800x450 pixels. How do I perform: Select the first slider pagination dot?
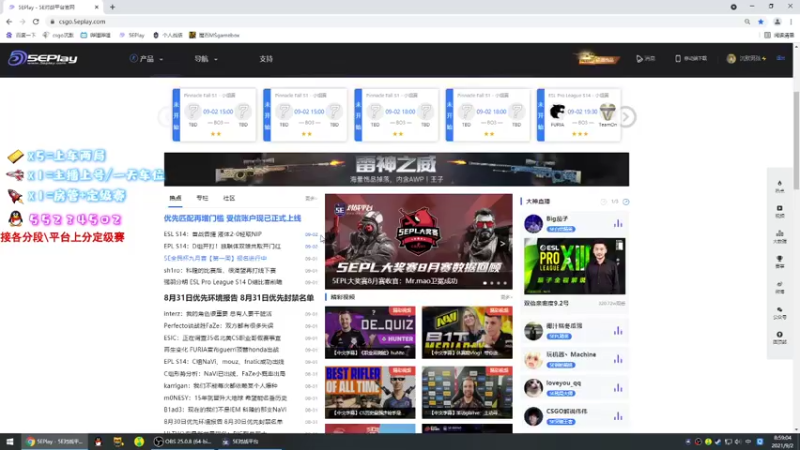[x=485, y=283]
